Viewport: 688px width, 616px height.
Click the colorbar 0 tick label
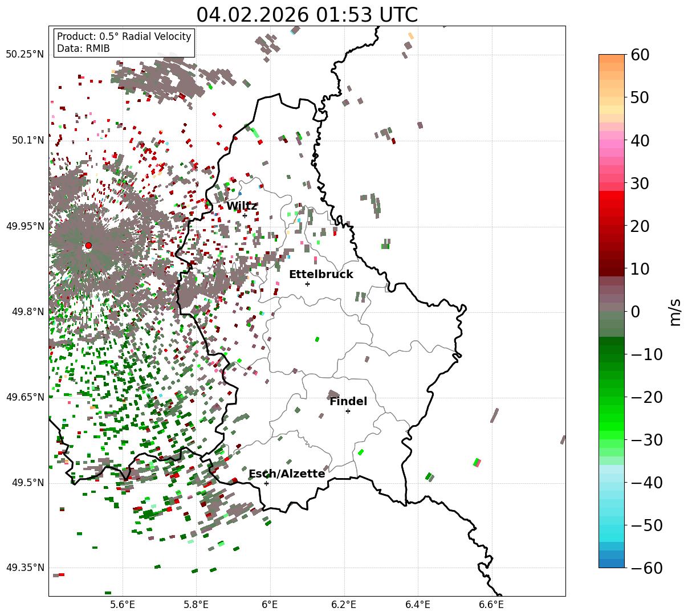tap(636, 311)
